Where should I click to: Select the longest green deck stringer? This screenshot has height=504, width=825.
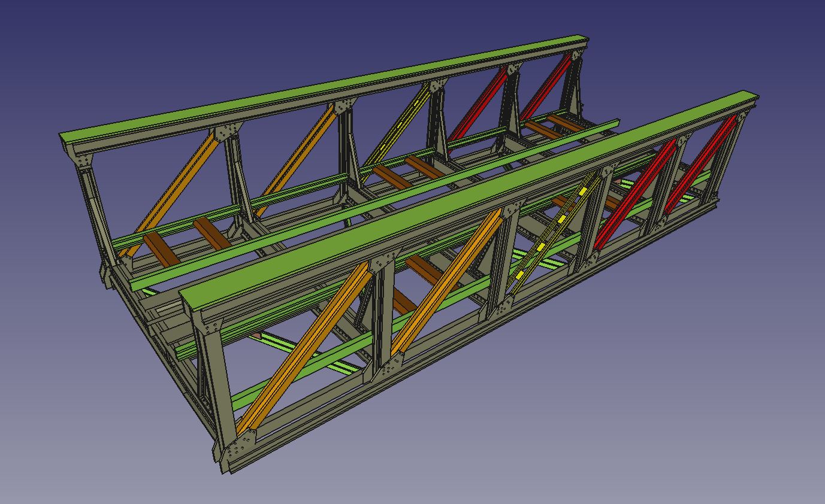[x=371, y=203]
